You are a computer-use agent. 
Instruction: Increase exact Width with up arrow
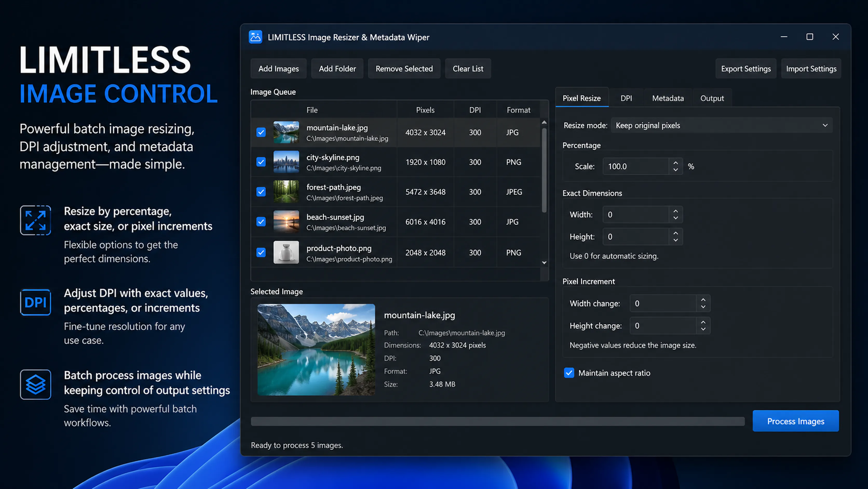pos(676,211)
